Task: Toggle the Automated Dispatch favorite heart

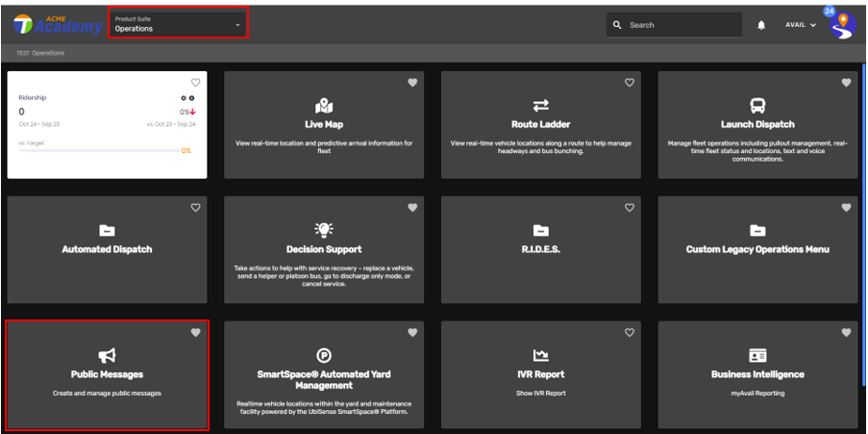Action: (195, 208)
